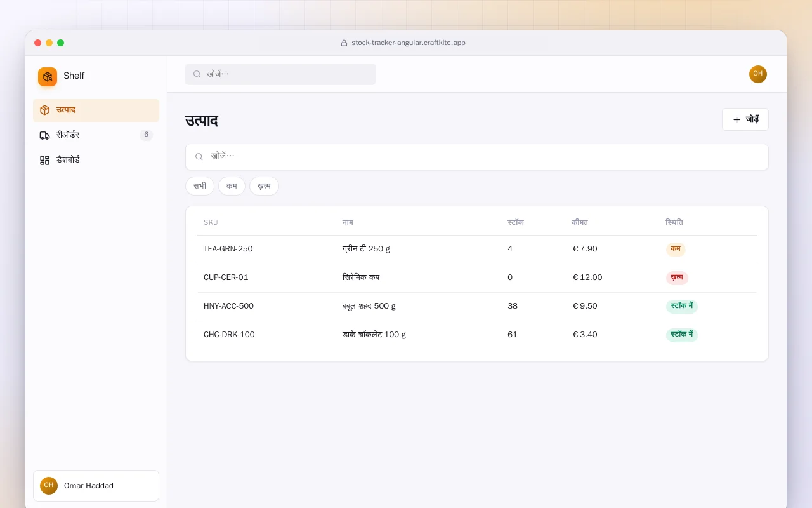Click the ख़त्म status badge for CUP-CER-01
Image resolution: width=812 pixels, height=508 pixels.
pyautogui.click(x=677, y=277)
